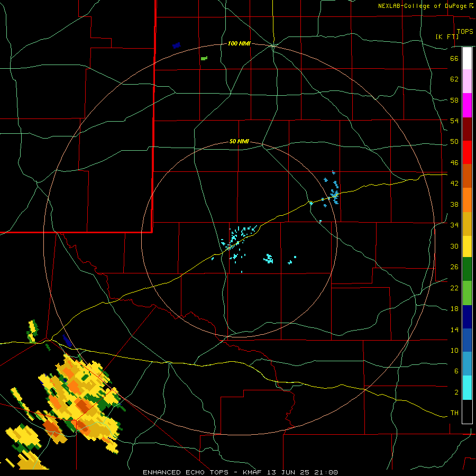This screenshot has width=476, height=476.
Task: Click the 30 legend value
Action: pos(454,246)
